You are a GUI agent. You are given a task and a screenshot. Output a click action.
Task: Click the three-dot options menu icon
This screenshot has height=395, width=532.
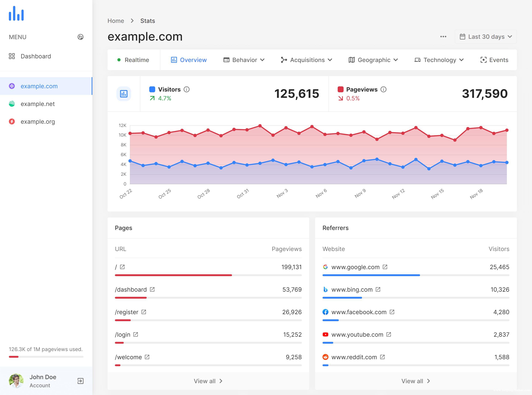443,37
